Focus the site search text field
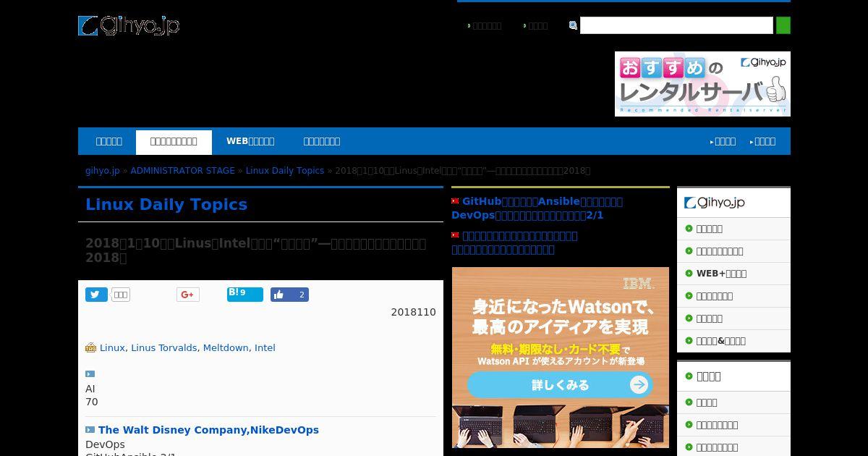 (676, 25)
